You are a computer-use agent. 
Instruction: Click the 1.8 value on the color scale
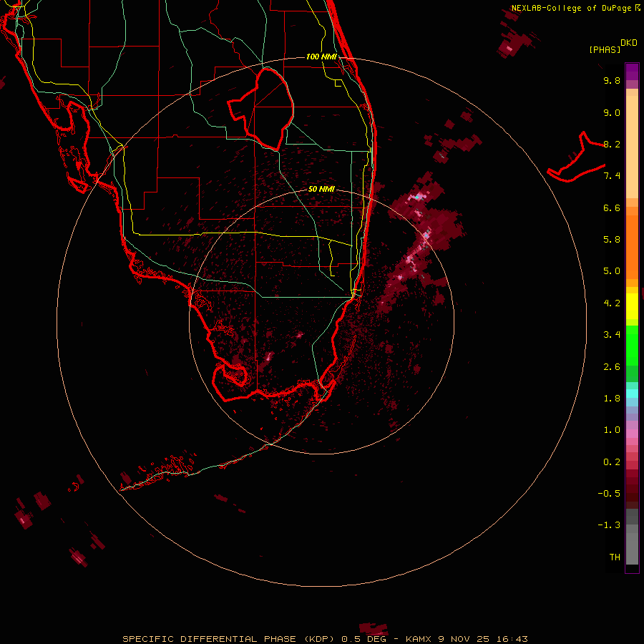coord(612,399)
